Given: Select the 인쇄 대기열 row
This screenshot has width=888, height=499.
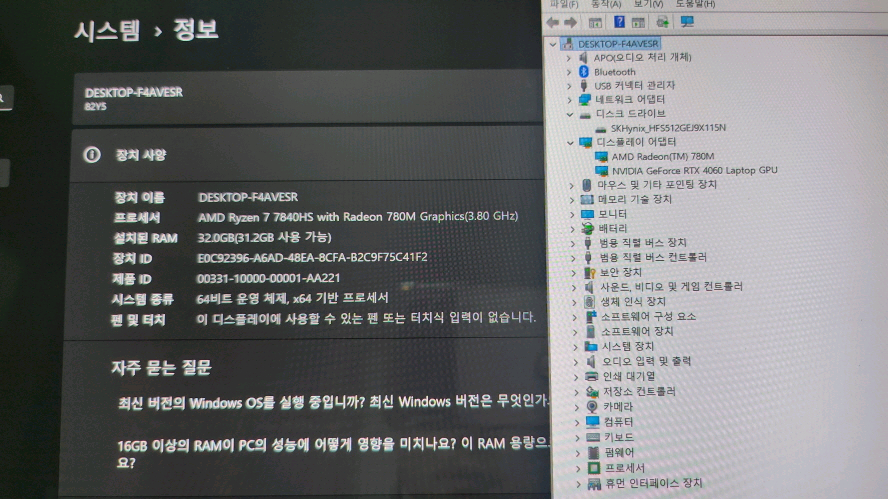Looking at the screenshot, I should tap(629, 377).
